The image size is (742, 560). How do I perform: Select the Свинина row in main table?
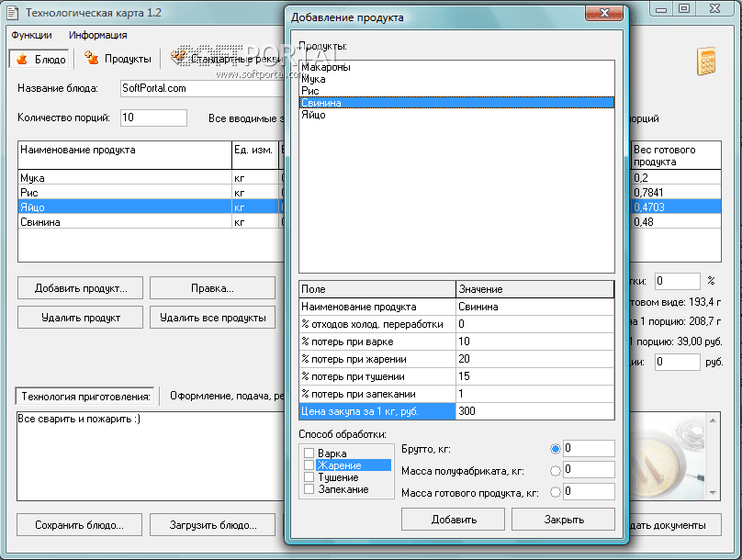[x=149, y=222]
